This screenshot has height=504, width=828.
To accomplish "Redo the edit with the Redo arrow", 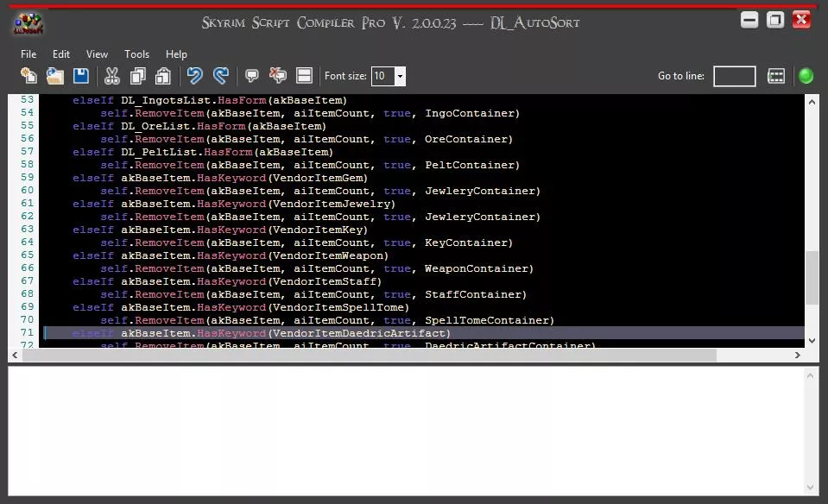I will [x=221, y=76].
